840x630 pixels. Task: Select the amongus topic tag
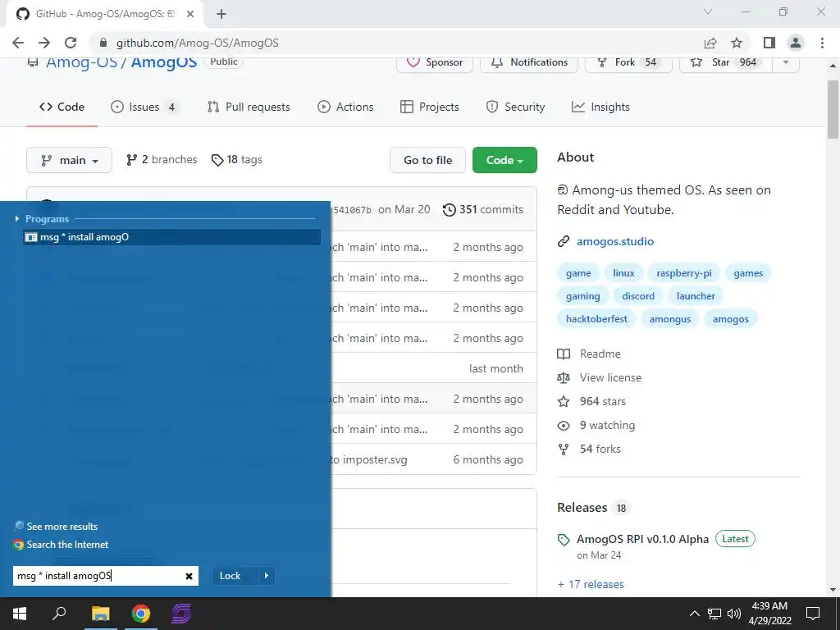click(x=670, y=319)
